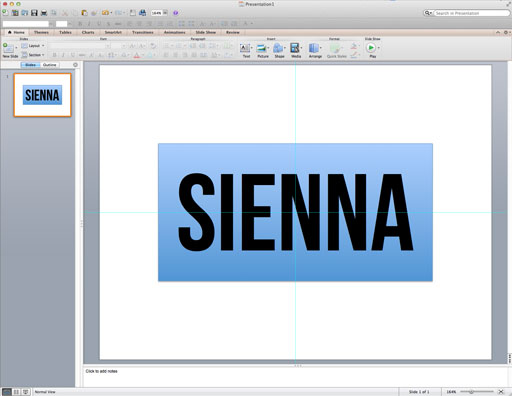Switch to the Charts tab
This screenshot has height=396, width=512.
point(88,32)
